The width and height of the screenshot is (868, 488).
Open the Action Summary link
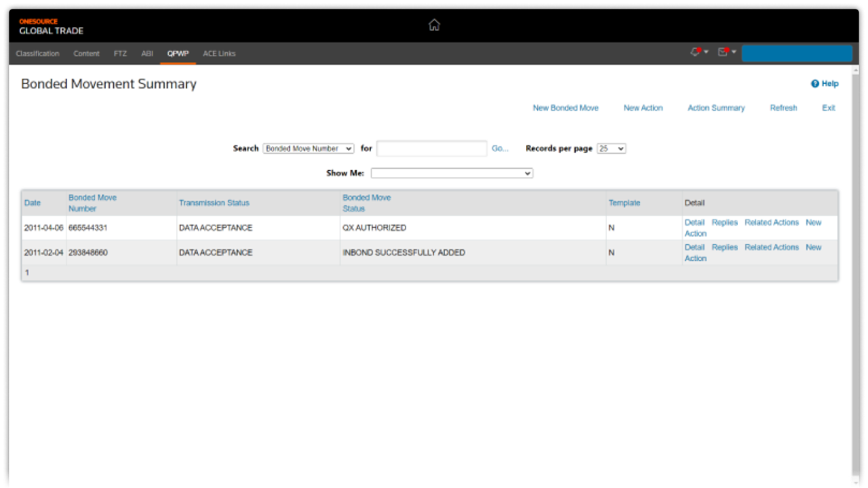tap(716, 108)
